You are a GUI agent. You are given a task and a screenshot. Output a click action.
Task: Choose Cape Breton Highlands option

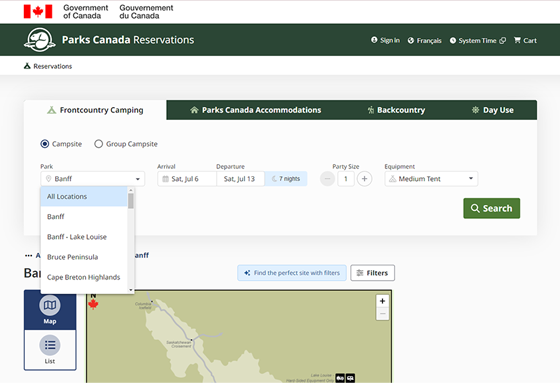[84, 277]
